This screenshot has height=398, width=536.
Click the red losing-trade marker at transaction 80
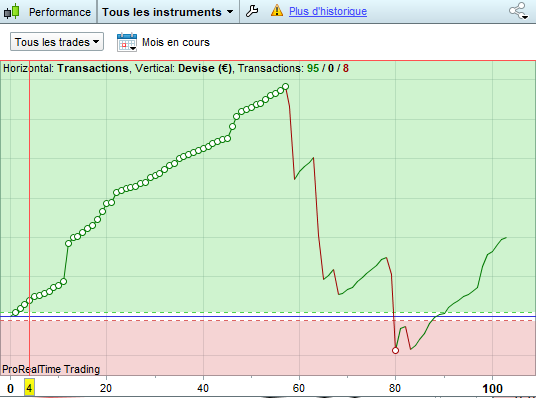pos(396,350)
